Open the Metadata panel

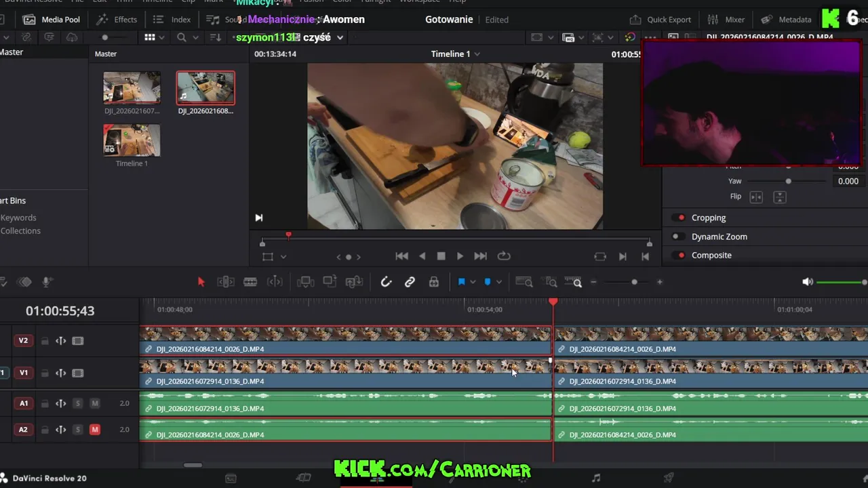click(785, 20)
